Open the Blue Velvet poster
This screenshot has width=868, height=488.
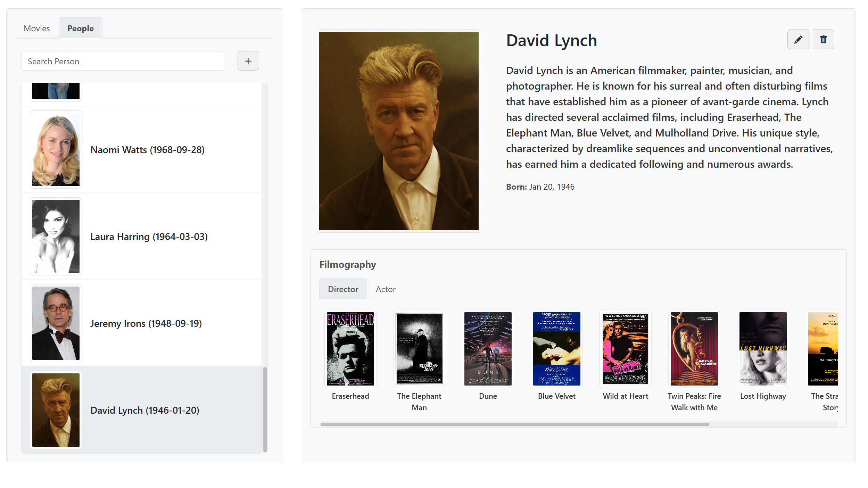pos(556,349)
